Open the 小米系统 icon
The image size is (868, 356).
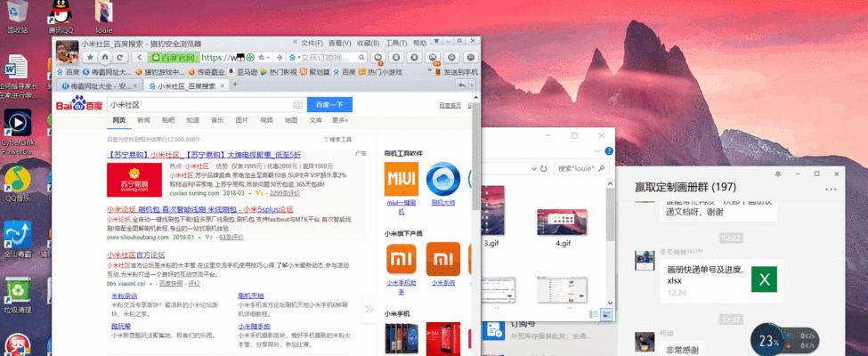pos(442,259)
